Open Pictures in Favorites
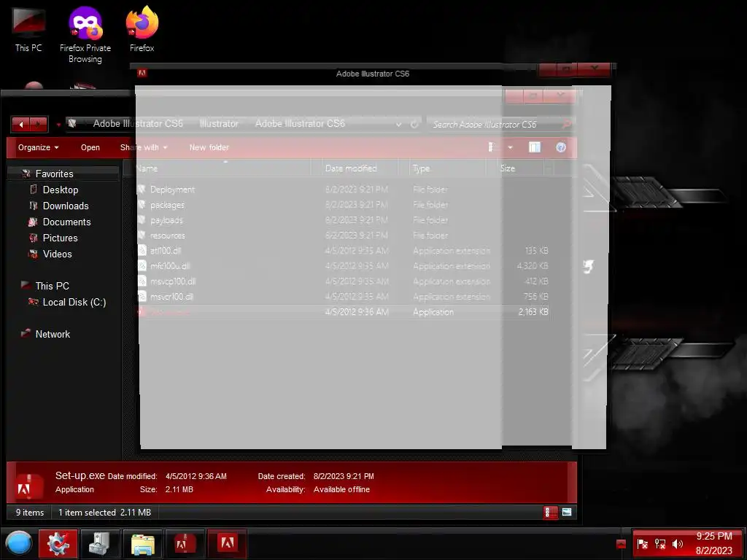Image resolution: width=747 pixels, height=560 pixels. pyautogui.click(x=60, y=238)
